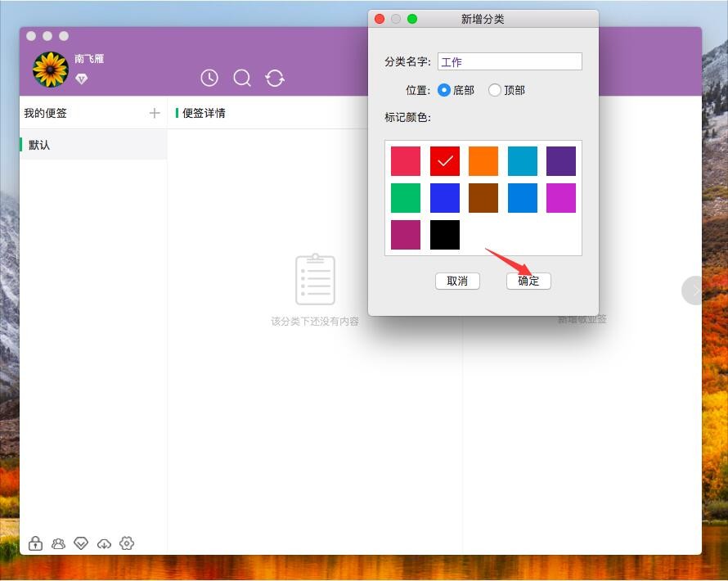The height and width of the screenshot is (581, 728).
Task: Click the 取消 button
Action: coord(457,281)
